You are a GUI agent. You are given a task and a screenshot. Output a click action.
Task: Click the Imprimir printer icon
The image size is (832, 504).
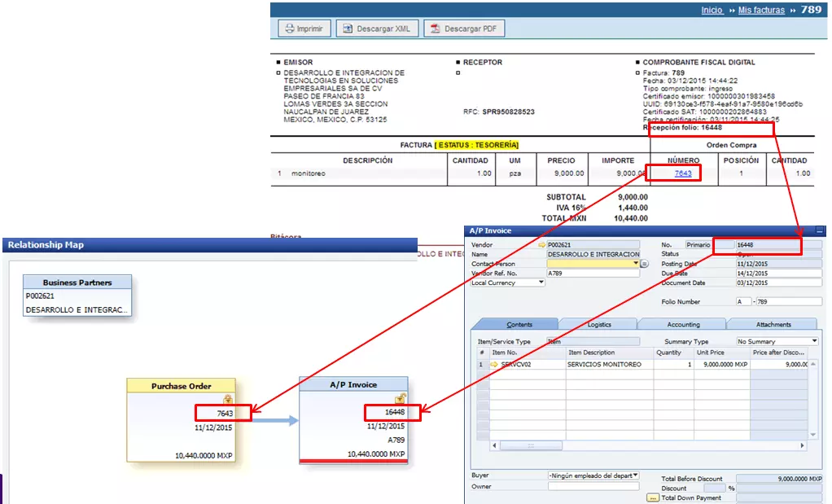point(288,28)
